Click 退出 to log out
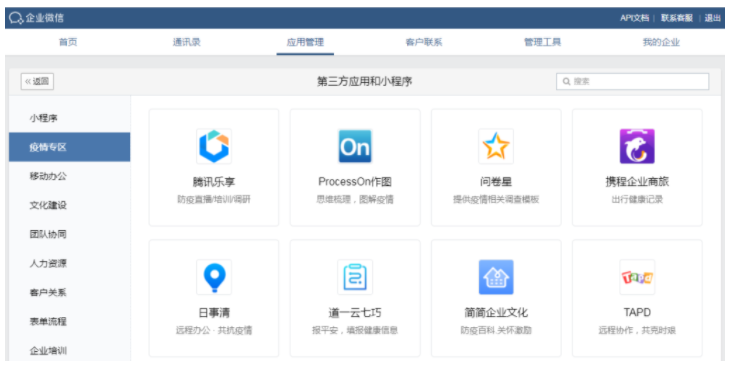Viewport: 733px width, 374px height. point(712,18)
